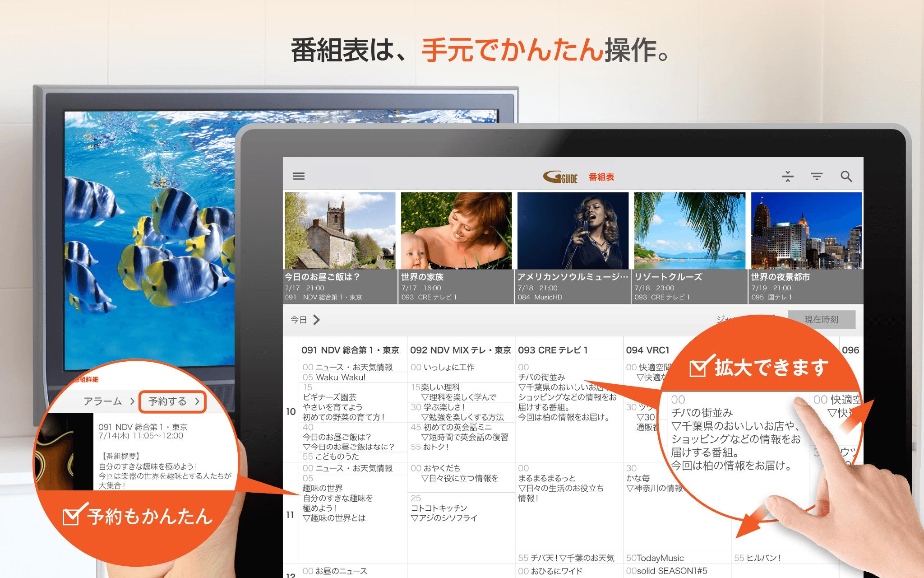Open program 05 Waku Waku!
This screenshot has height=578, width=924.
tap(353, 377)
